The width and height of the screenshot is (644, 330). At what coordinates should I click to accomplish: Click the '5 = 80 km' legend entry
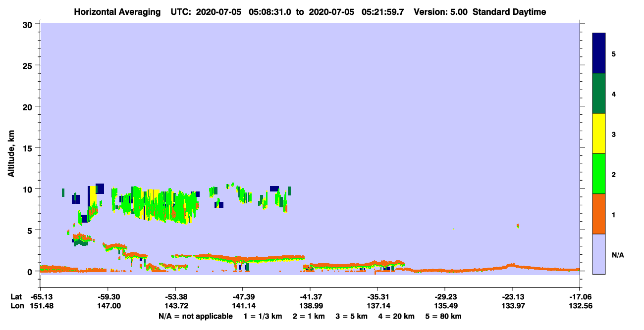click(443, 316)
